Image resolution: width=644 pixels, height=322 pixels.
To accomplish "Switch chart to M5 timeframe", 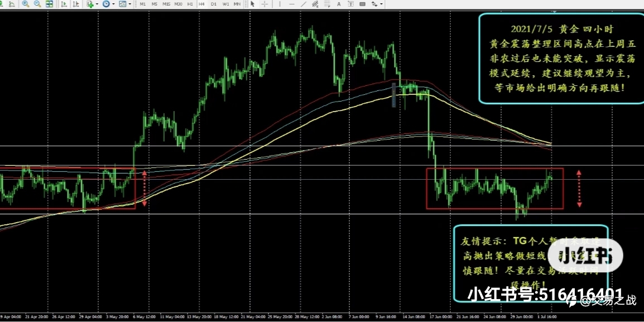I will tap(155, 4).
